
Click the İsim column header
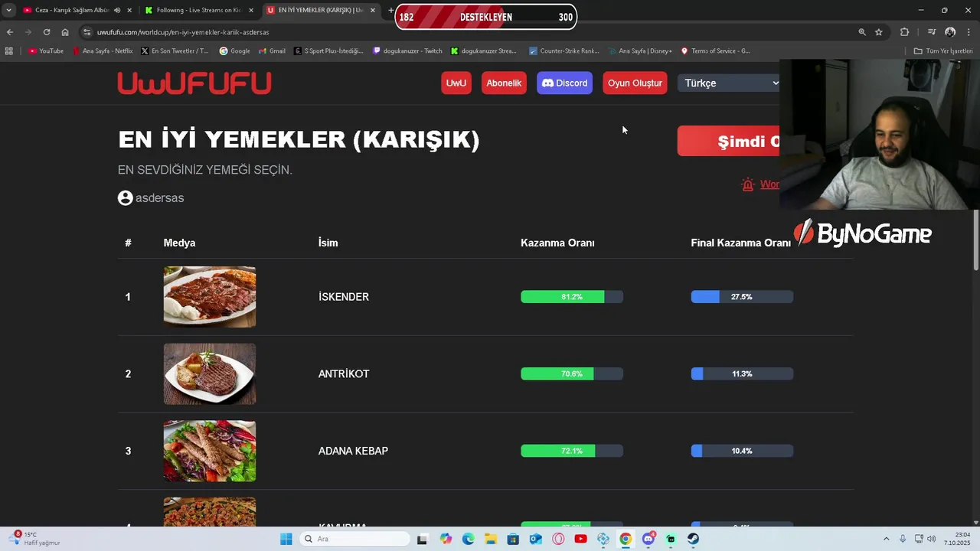(328, 243)
